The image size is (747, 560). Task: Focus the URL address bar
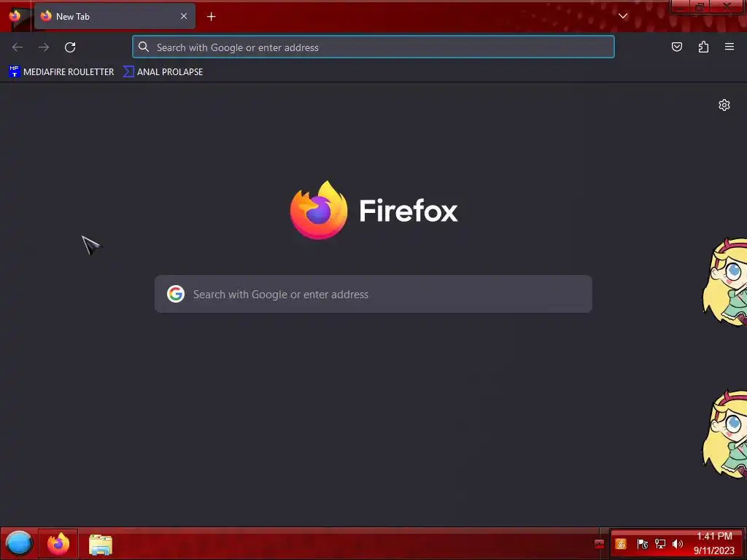[x=373, y=47]
